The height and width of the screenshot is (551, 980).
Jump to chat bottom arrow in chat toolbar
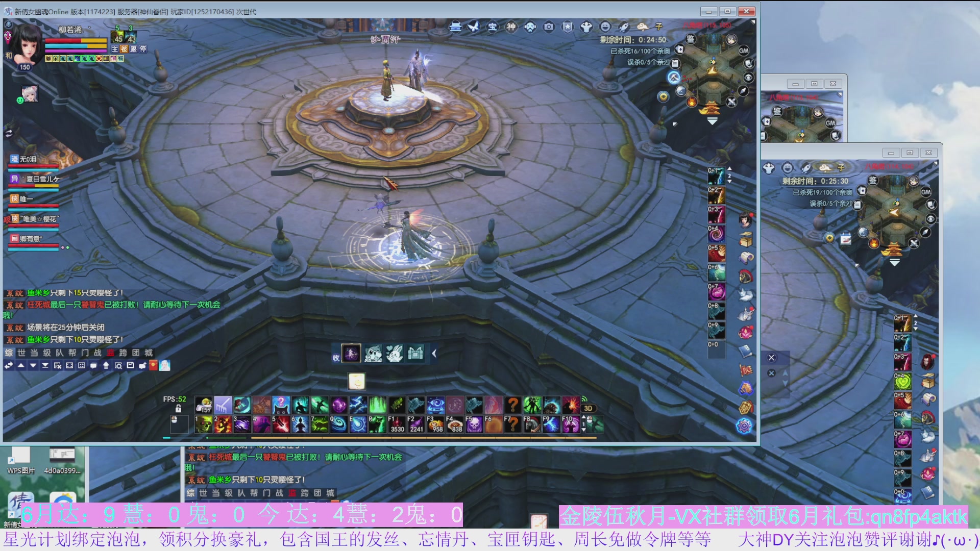pyautogui.click(x=45, y=365)
